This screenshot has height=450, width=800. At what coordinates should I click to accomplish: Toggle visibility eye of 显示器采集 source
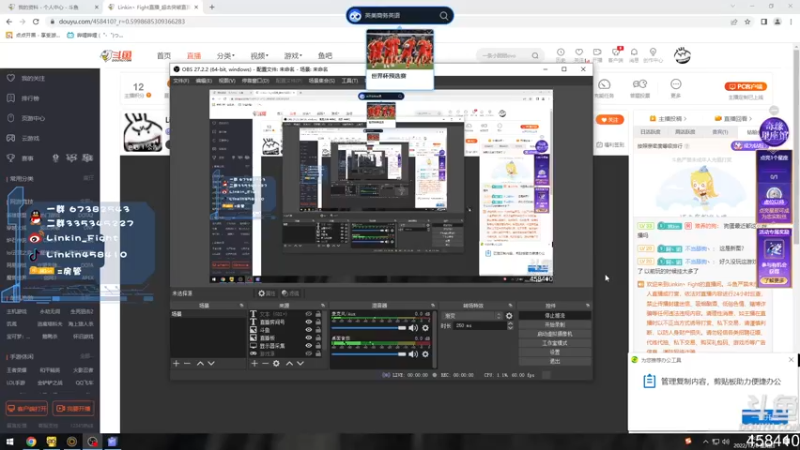point(309,345)
